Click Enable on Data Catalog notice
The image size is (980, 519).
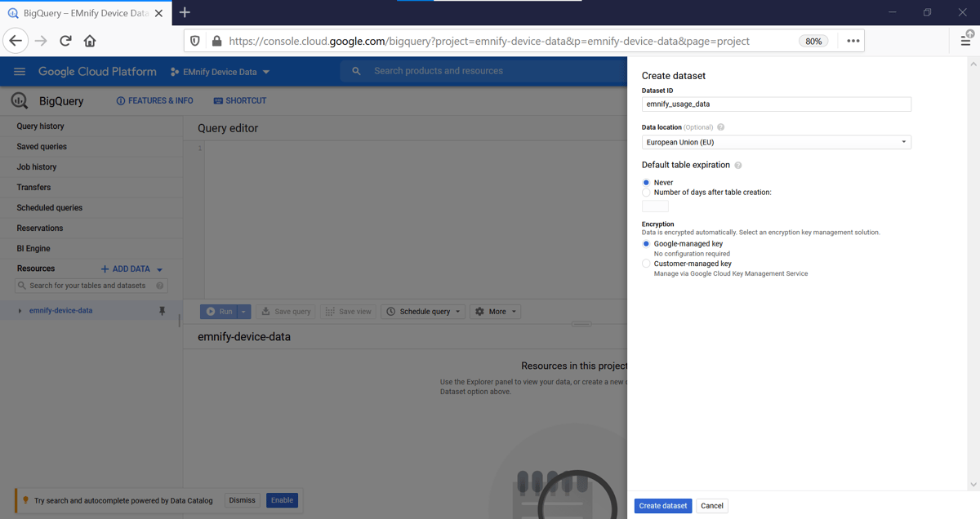click(282, 500)
